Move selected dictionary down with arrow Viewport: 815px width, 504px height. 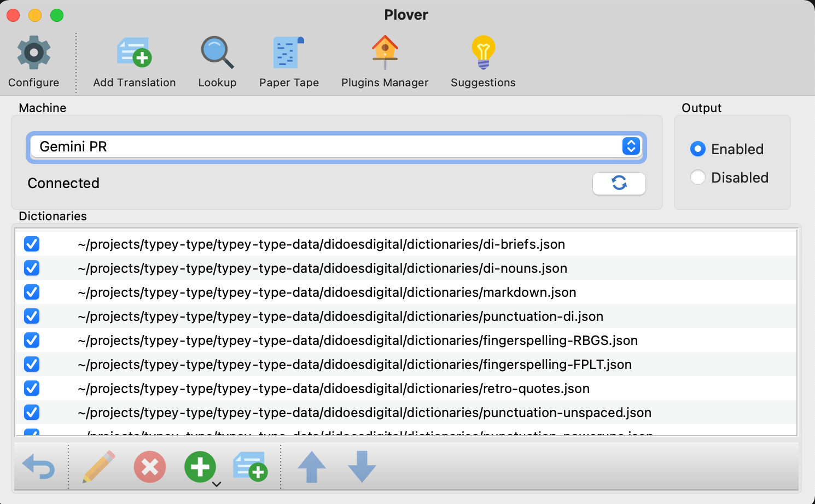click(x=362, y=467)
